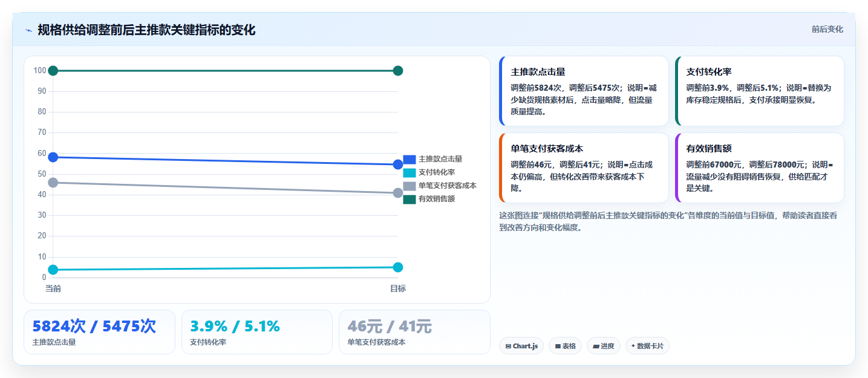
Task: Click the 46元 / 41元 stat card
Action: tap(414, 332)
